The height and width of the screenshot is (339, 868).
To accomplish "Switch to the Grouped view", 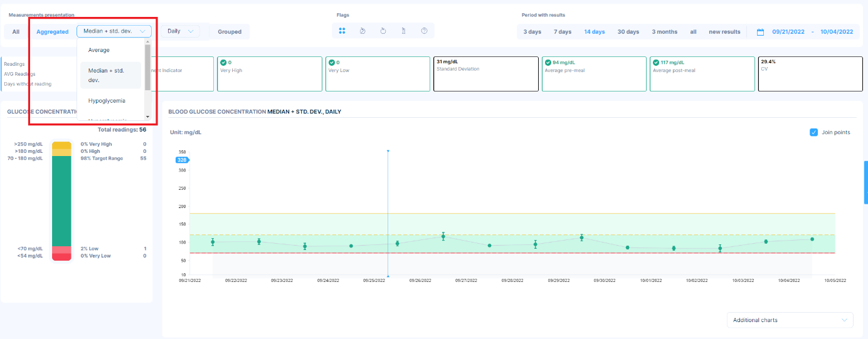I will click(230, 31).
